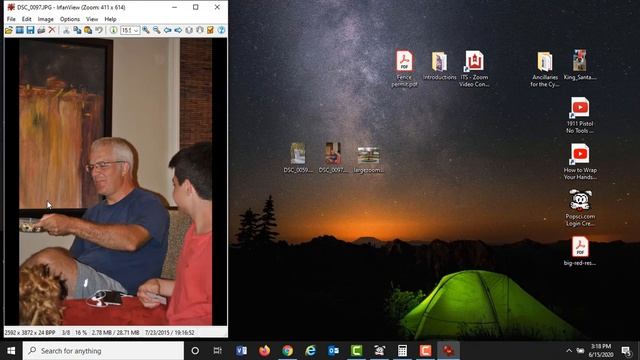The image size is (640, 360).
Task: Open the File menu in IrfanView
Action: click(11, 19)
